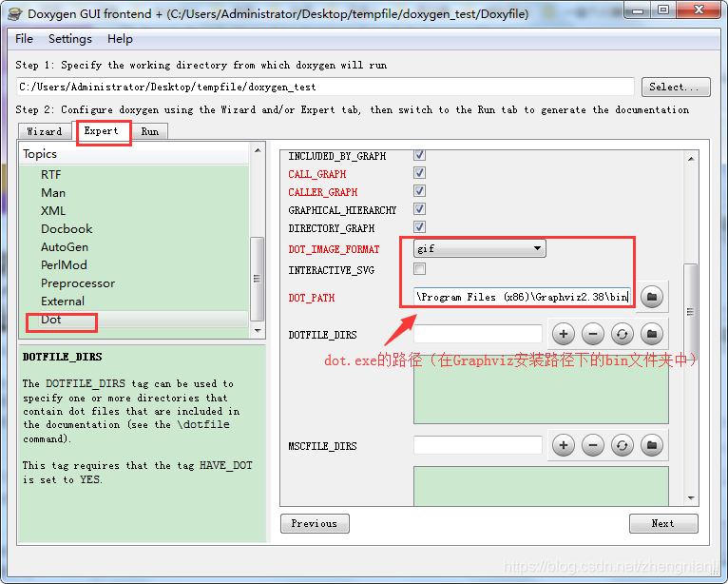Uncheck the CALLER_GRAPH option
This screenshot has height=584, width=728.
(x=419, y=191)
